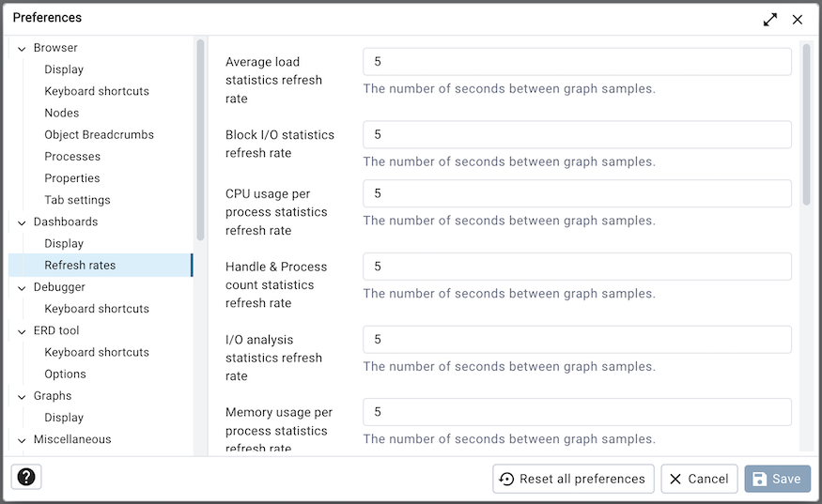The height and width of the screenshot is (504, 822).
Task: Select Processes in the Browser section
Action: [72, 156]
